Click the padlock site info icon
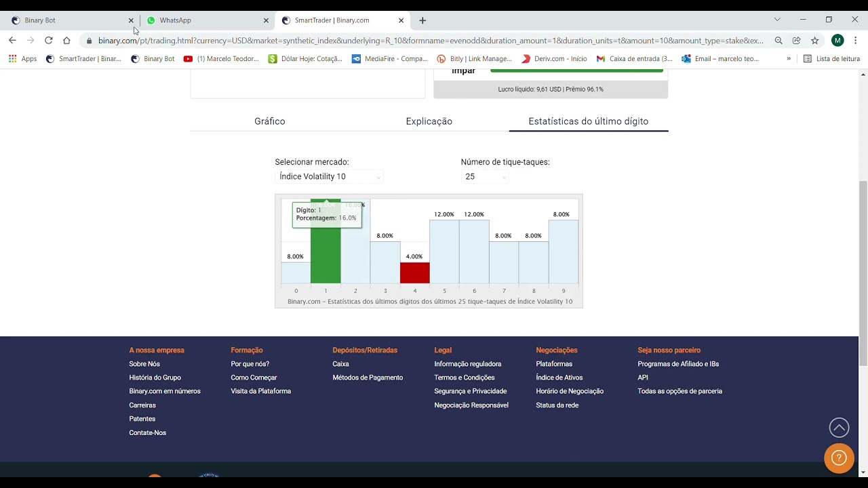Viewport: 868px width, 488px height. [89, 41]
